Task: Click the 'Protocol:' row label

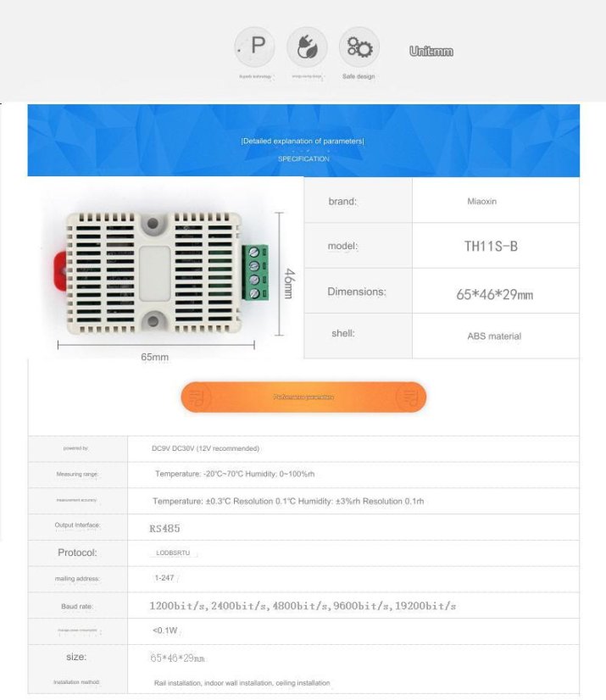Action: click(77, 553)
